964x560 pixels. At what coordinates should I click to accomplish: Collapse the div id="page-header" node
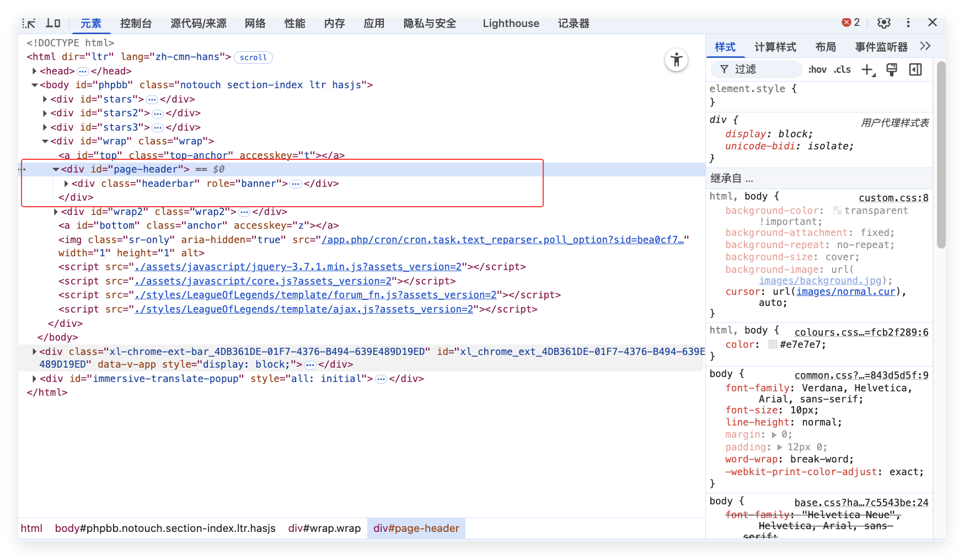(56, 169)
